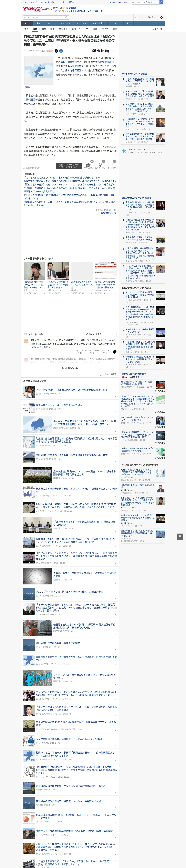Click マイページ link
Screen dimensions: 186x868
139,17
